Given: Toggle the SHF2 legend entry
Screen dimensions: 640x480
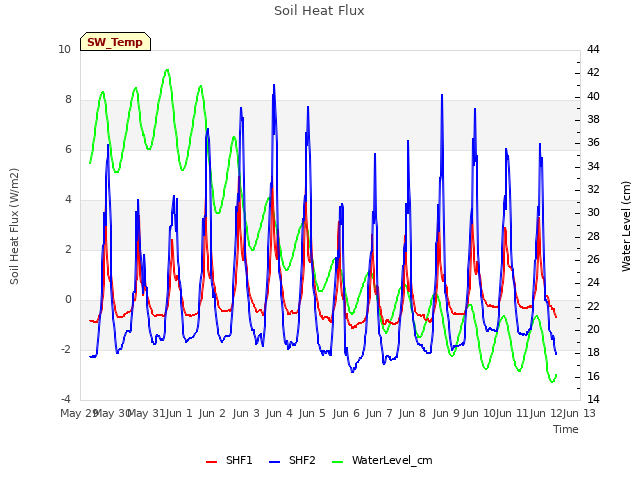Looking at the screenshot, I should [292, 460].
